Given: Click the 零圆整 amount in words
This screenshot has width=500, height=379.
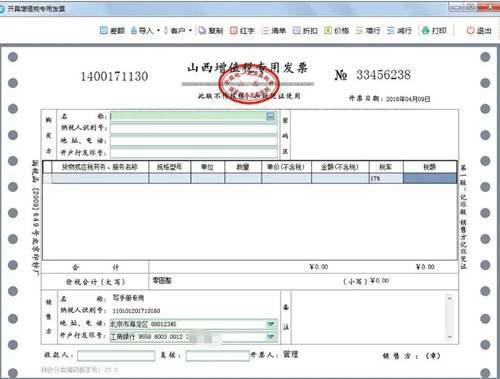Looking at the screenshot, I should coord(162,281).
